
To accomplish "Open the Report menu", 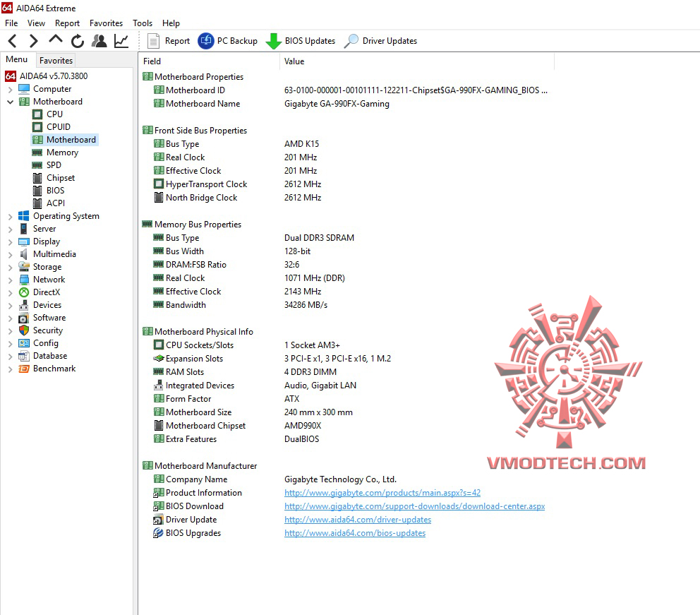I will [x=67, y=23].
